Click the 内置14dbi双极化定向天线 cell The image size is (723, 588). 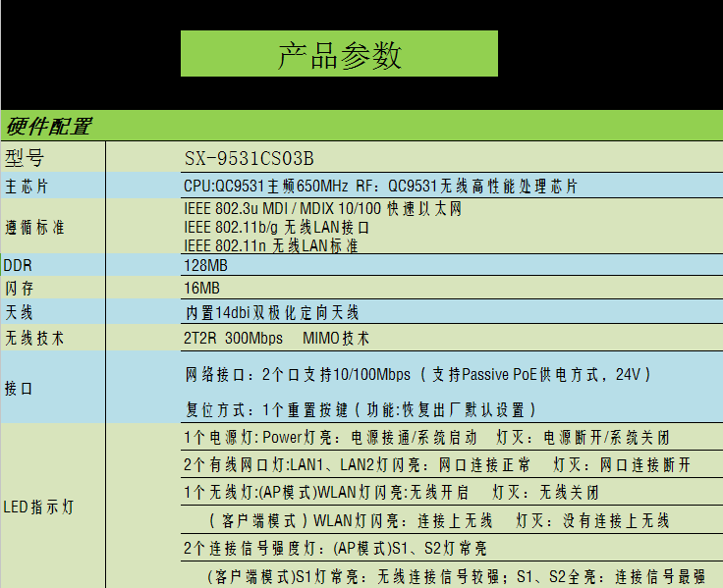271,313
